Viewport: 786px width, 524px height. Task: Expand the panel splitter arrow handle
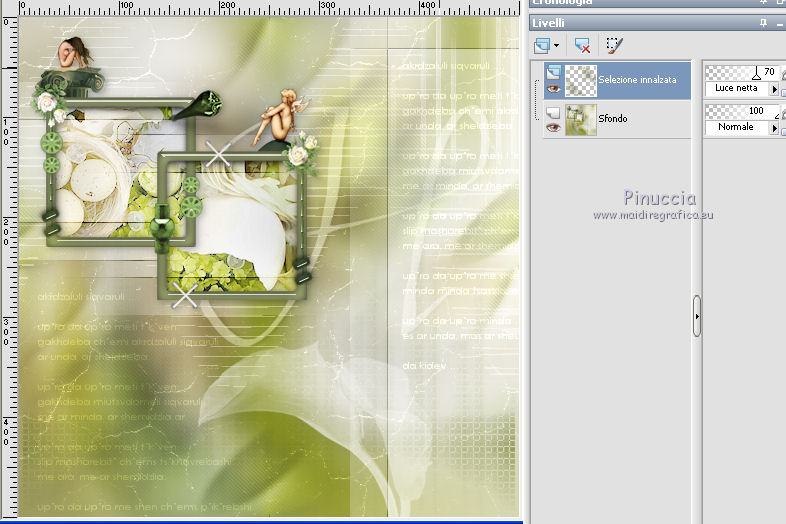[697, 316]
